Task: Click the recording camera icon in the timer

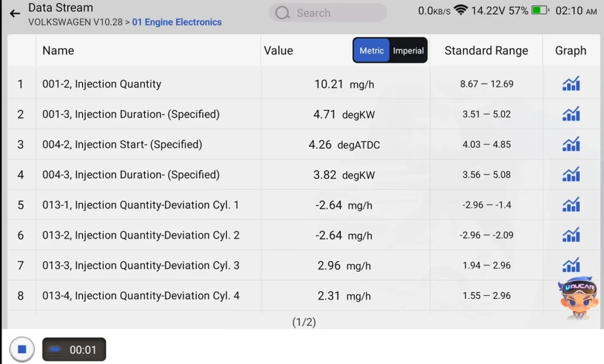Action: [x=55, y=349]
